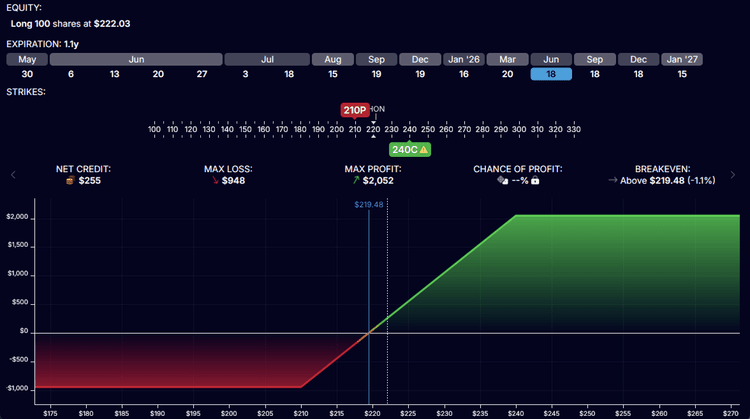
Task: Choose the Sep 19 expiration date
Action: click(376, 74)
